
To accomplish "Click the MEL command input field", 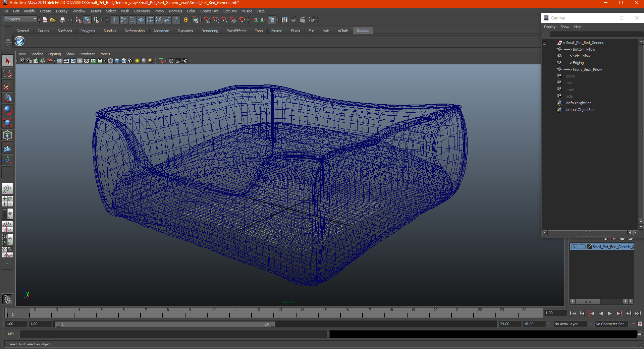I will (x=173, y=334).
